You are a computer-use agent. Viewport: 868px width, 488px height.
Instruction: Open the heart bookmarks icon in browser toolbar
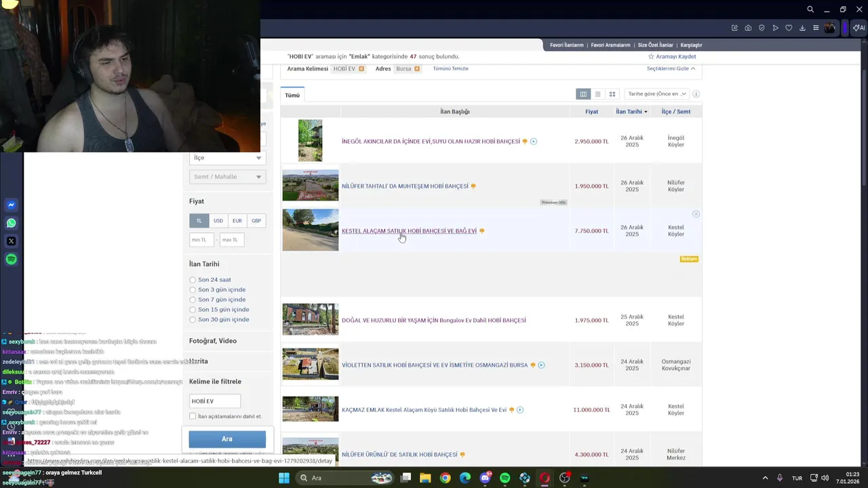click(789, 28)
